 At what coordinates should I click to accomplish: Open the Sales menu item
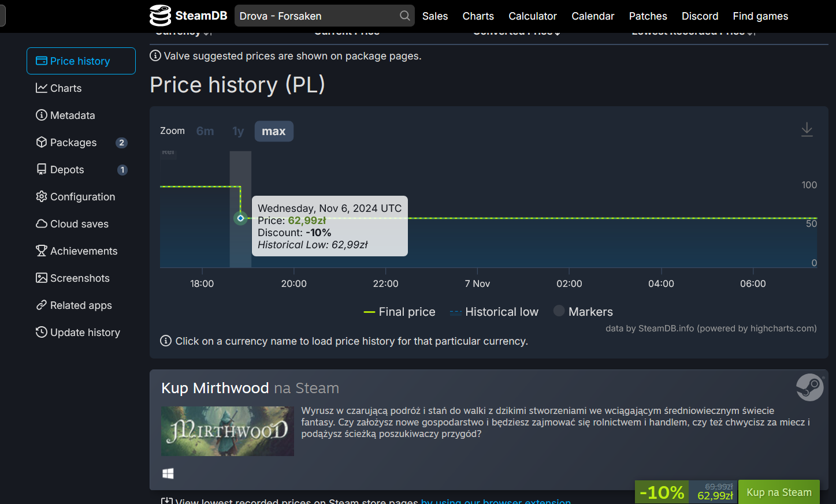[435, 16]
